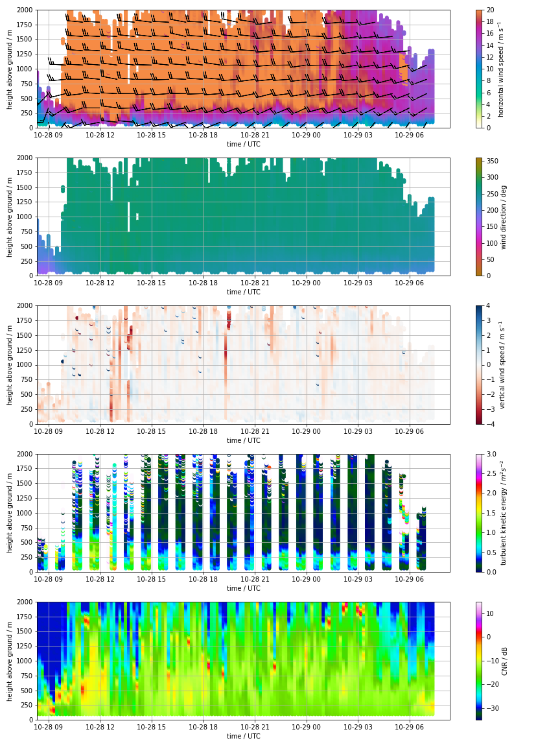Select the '10-28 12' tick under the top plot
Screen dimensions: 560x747
(x=100, y=136)
